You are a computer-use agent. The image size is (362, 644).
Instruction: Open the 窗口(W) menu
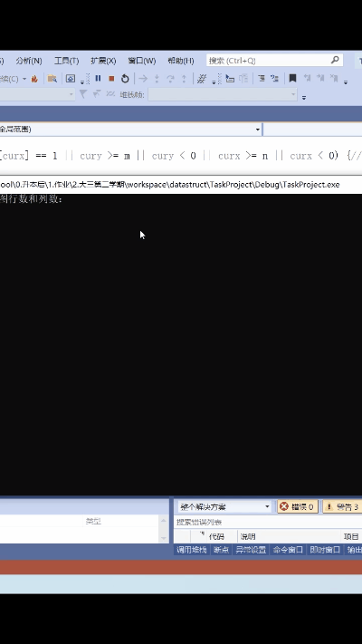pyautogui.click(x=141, y=61)
